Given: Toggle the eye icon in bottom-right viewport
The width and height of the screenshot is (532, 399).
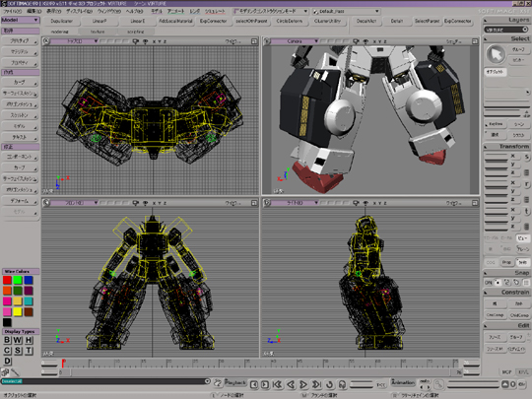Looking at the screenshot, I should 366,203.
